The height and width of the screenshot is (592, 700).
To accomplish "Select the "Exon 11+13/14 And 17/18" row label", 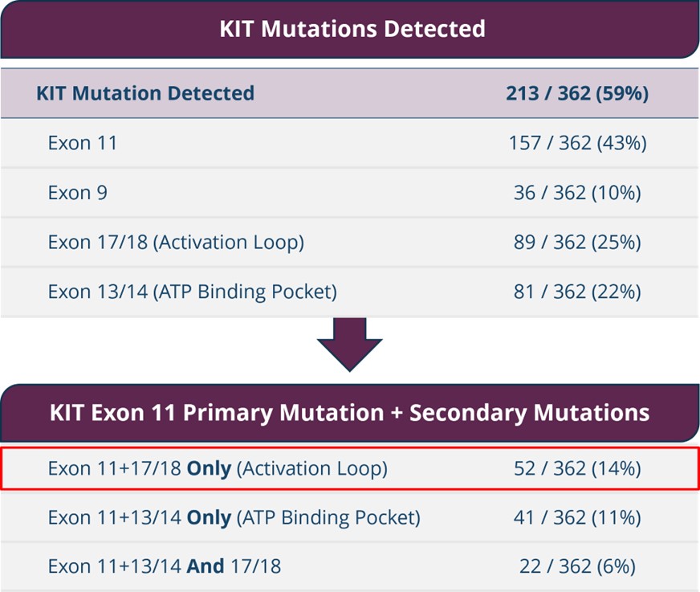I will (165, 566).
